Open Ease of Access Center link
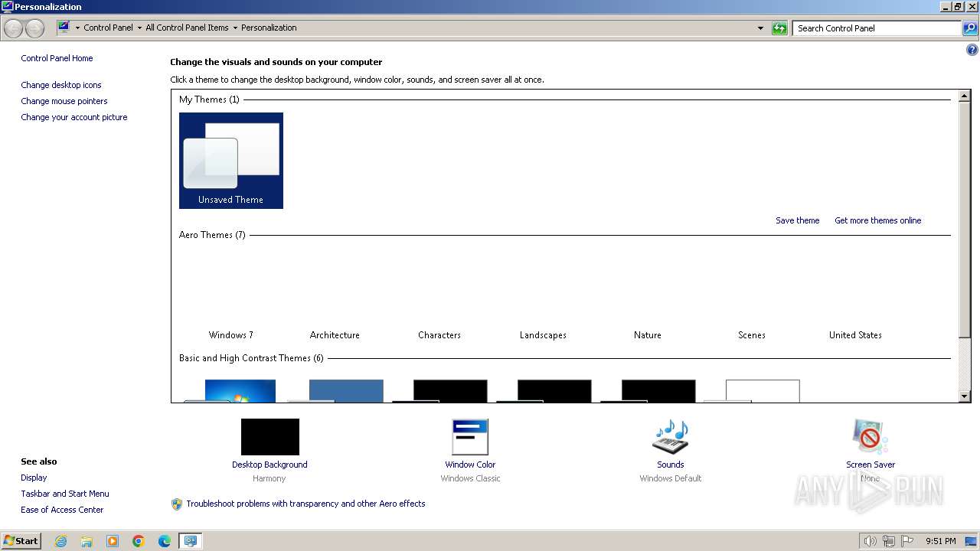The image size is (980, 551). click(62, 510)
